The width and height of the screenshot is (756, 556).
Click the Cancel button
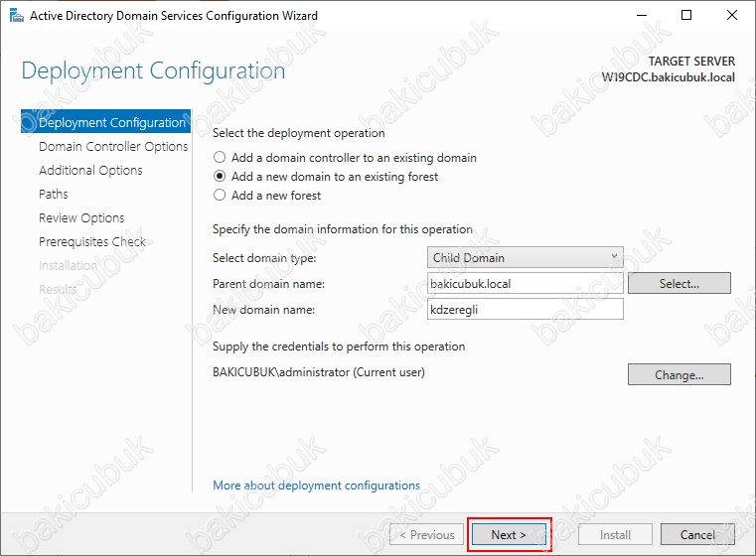click(697, 534)
